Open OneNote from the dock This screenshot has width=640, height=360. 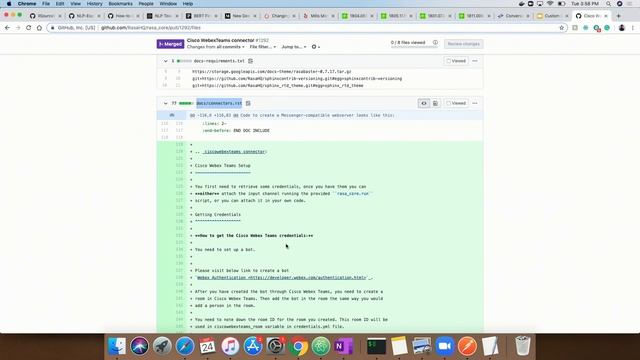point(344,346)
